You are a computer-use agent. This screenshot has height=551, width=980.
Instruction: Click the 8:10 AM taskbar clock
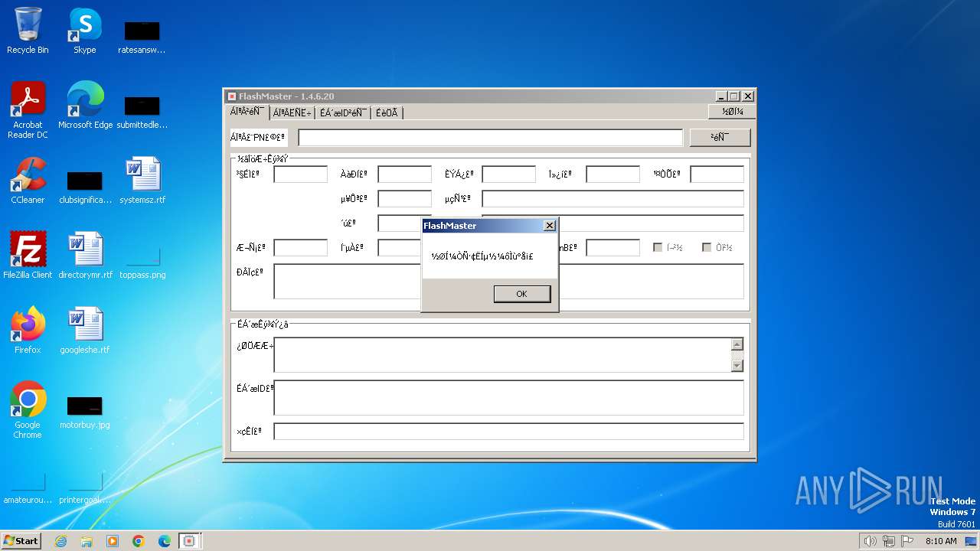point(941,541)
